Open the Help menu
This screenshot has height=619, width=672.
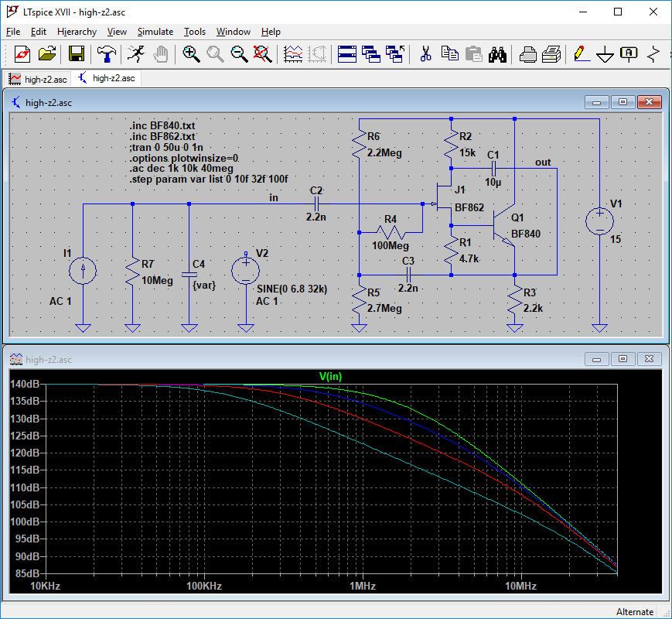(x=271, y=32)
